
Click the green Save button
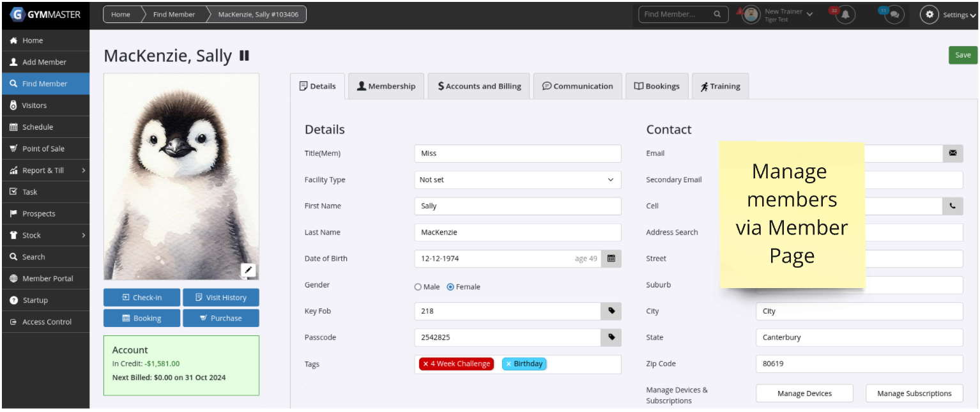click(x=962, y=55)
